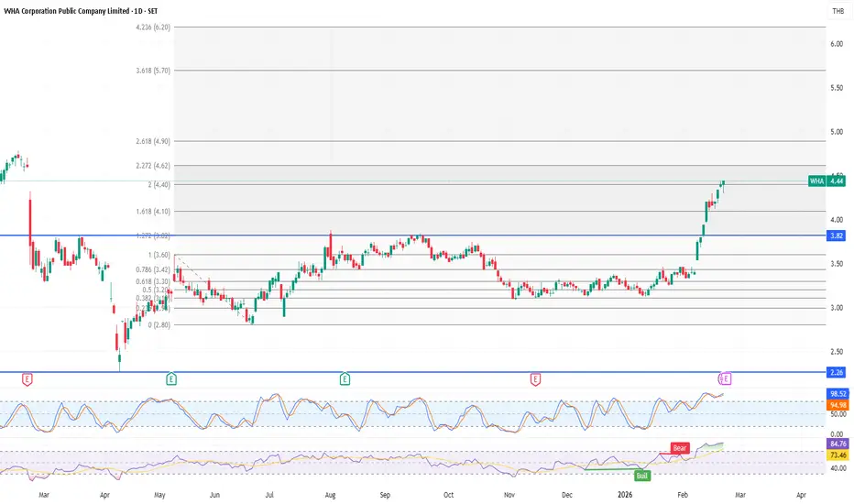Select the Fibonacci 2.618 (4.90) level label
The width and height of the screenshot is (854, 504).
point(153,141)
